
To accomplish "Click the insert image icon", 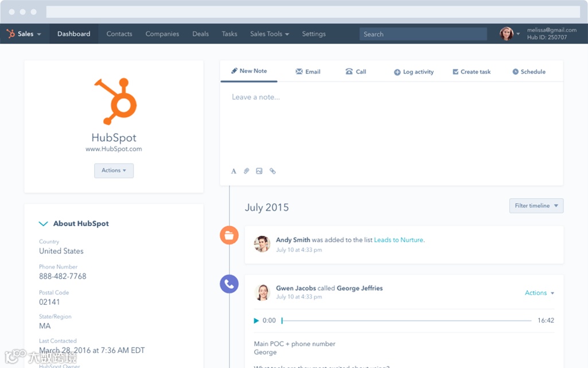I will point(259,171).
